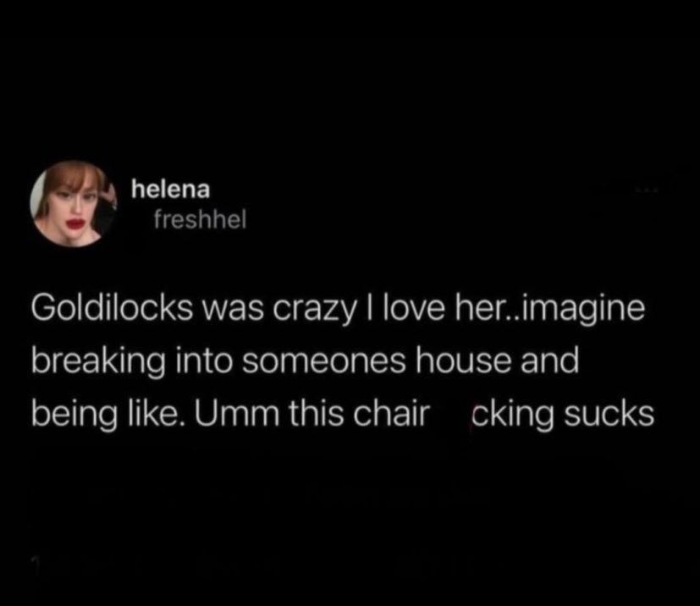
Task: Open the faint three-dot more options menu
Action: (x=647, y=191)
